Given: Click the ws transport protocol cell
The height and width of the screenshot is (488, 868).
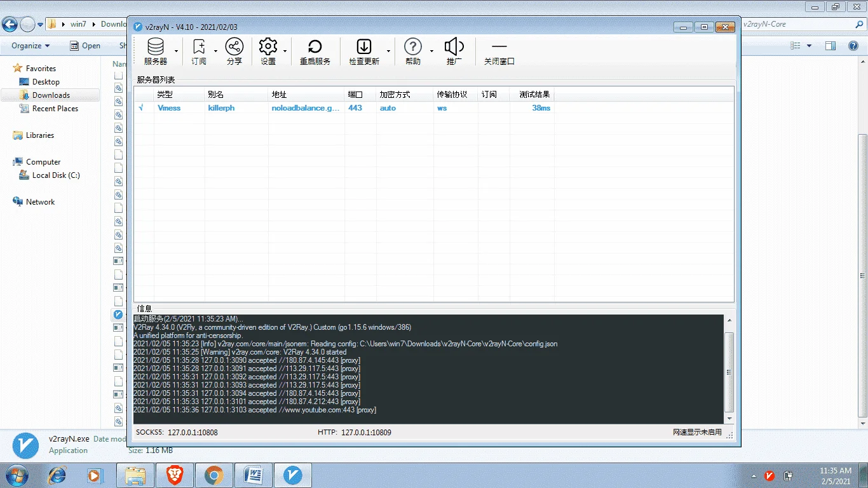Looking at the screenshot, I should (442, 108).
